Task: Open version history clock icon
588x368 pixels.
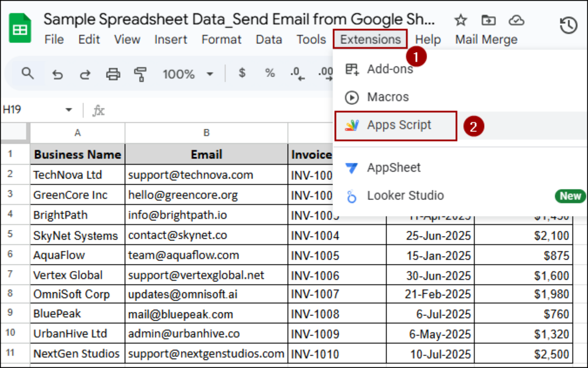Action: pyautogui.click(x=568, y=25)
